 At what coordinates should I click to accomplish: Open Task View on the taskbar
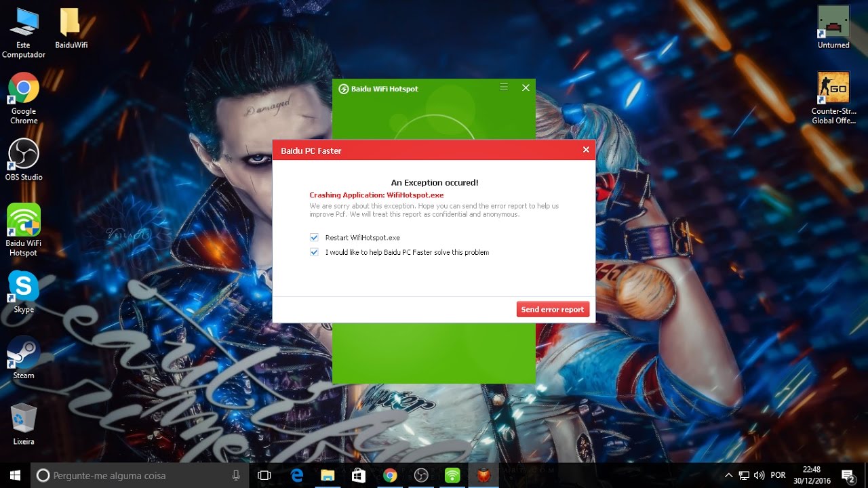click(x=264, y=475)
